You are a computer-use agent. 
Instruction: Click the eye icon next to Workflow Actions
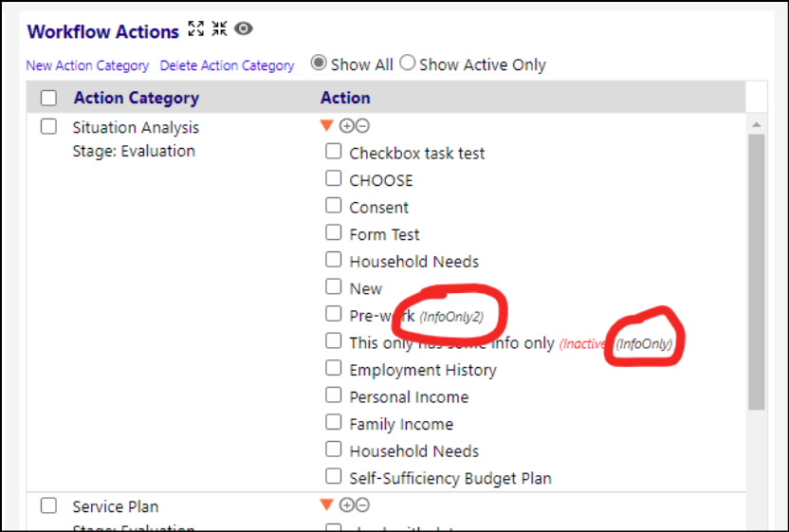[x=244, y=28]
